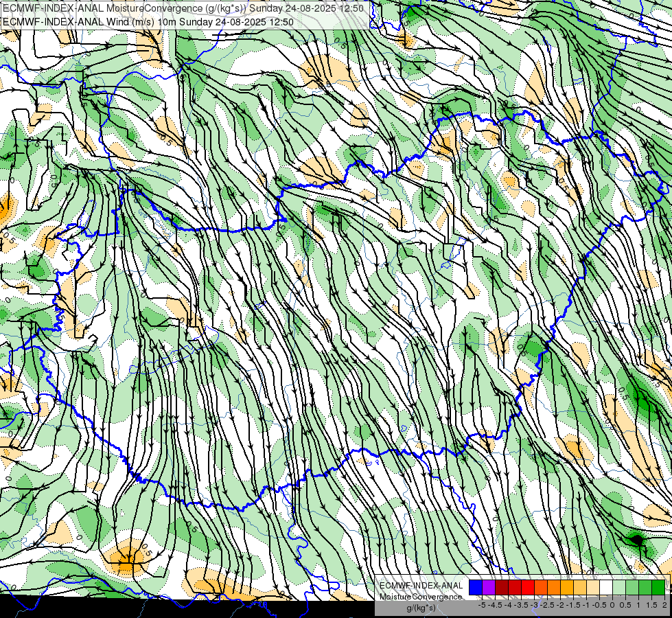Click the Wind (m/s) 10m title line
This screenshot has height=618, width=672.
[148, 21]
